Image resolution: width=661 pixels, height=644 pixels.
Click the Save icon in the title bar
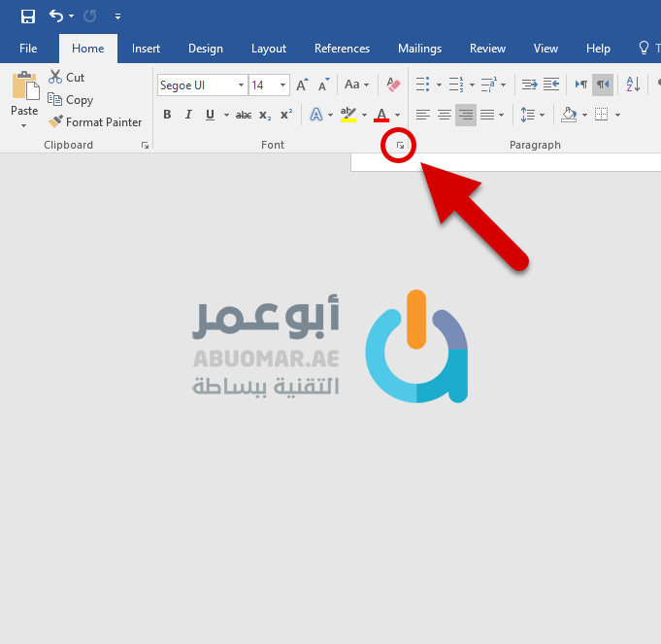coord(27,16)
